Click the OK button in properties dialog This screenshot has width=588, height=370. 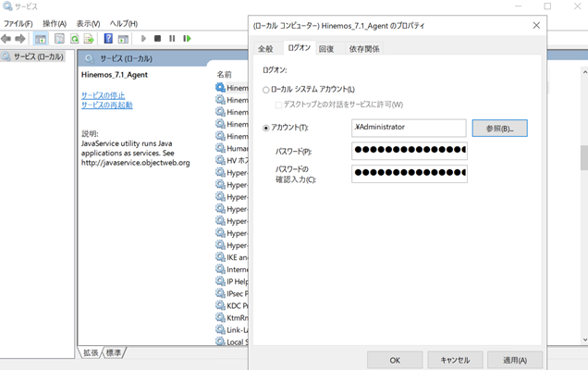point(395,360)
